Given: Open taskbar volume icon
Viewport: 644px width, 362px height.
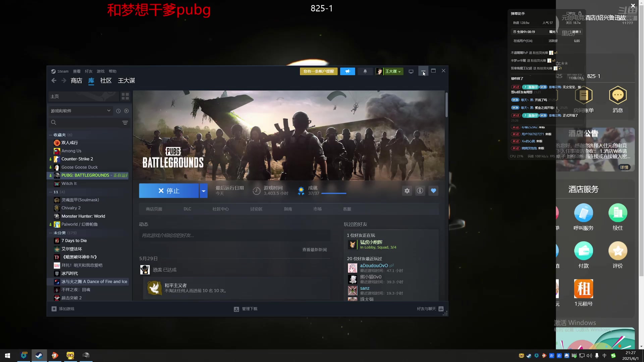Looking at the screenshot, I should pyautogui.click(x=589, y=356).
